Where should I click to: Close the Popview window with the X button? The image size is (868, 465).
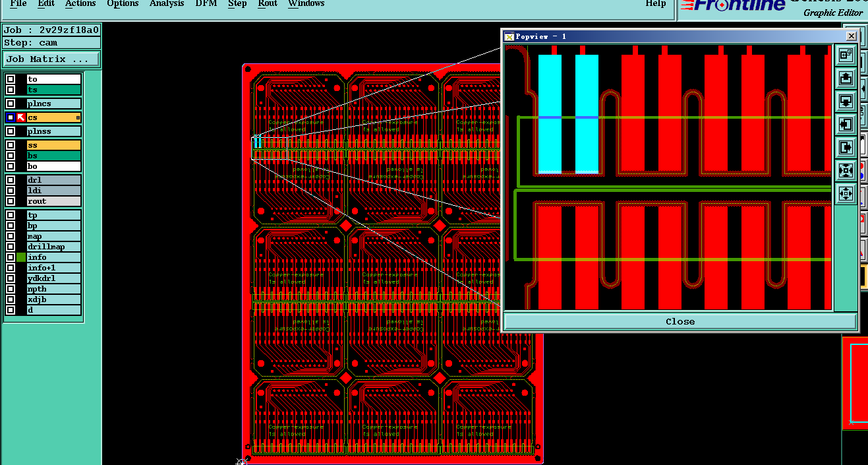[851, 36]
